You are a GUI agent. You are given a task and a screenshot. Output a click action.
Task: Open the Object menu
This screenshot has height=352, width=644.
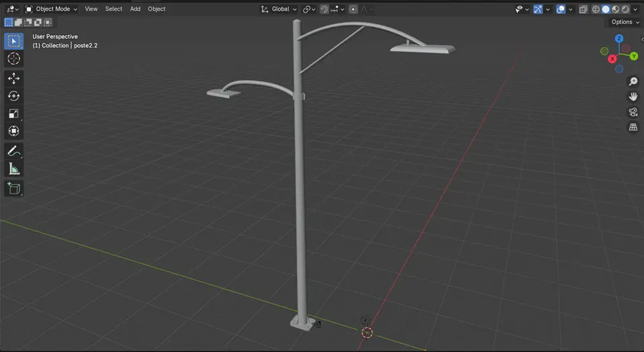pos(156,9)
